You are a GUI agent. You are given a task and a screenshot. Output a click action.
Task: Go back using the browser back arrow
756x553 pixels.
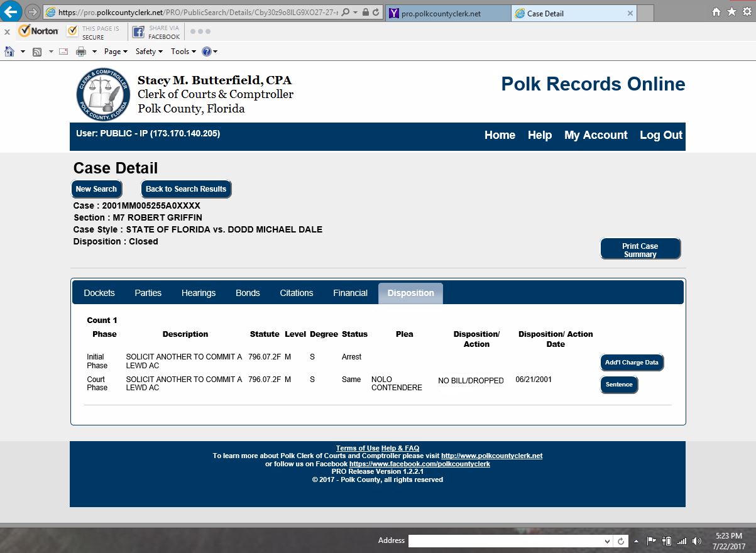tap(11, 11)
